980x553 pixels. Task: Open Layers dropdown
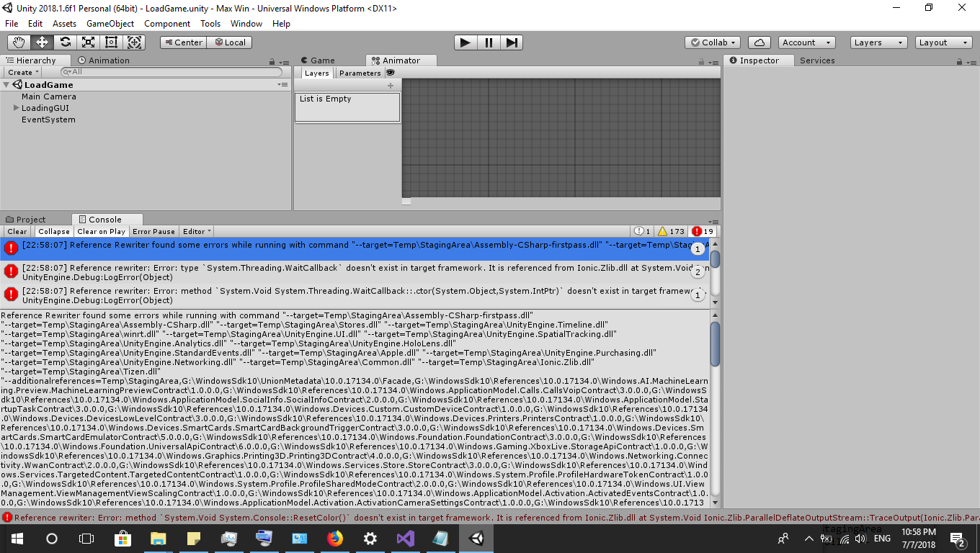click(878, 42)
